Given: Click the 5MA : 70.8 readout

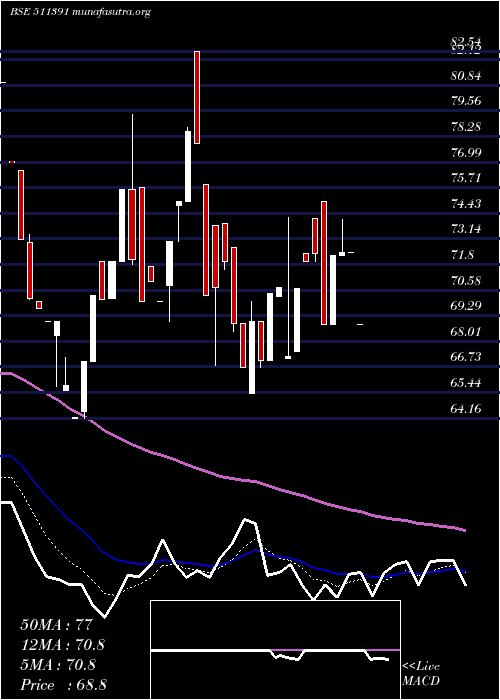Looking at the screenshot, I should [x=58, y=665].
